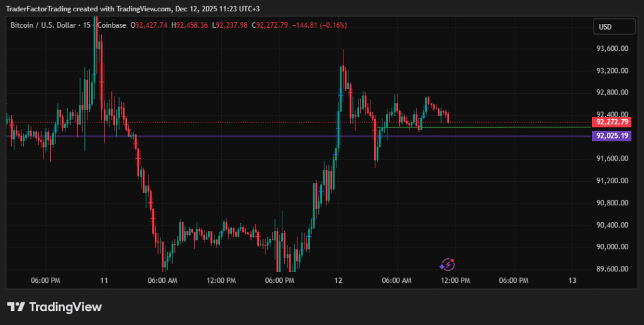The image size is (644, 325).
Task: Click the purple lightning bolt event icon
Action: coord(447,265)
